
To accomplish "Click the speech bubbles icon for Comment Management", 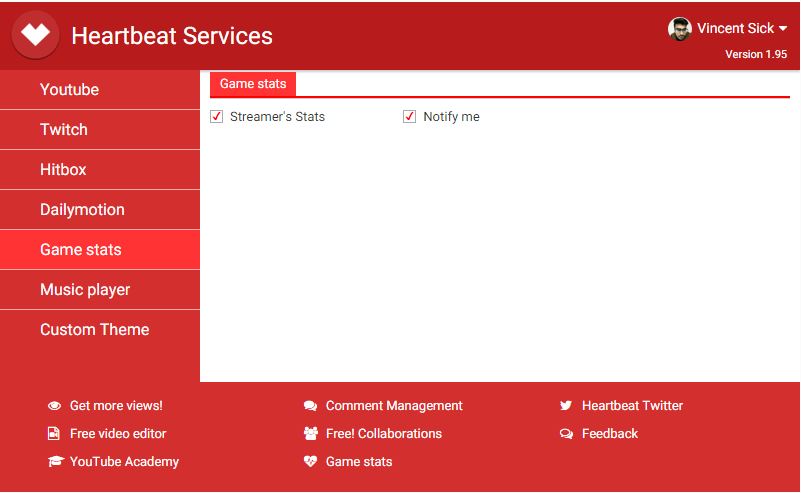I will (x=310, y=406).
